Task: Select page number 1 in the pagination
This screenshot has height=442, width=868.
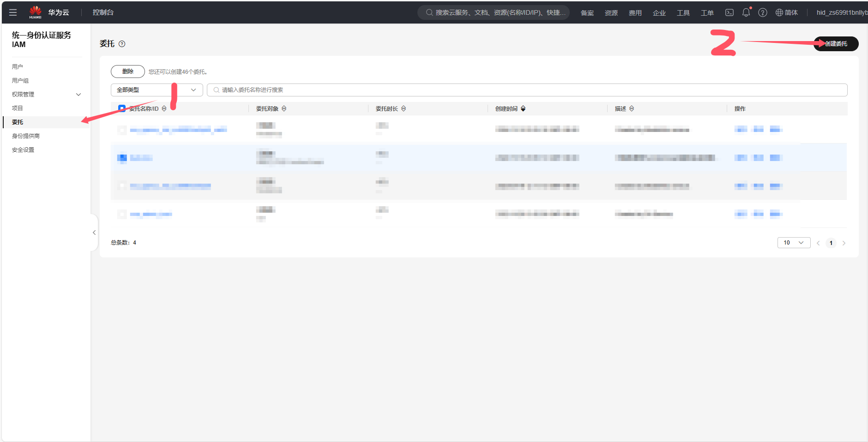Action: coord(831,243)
